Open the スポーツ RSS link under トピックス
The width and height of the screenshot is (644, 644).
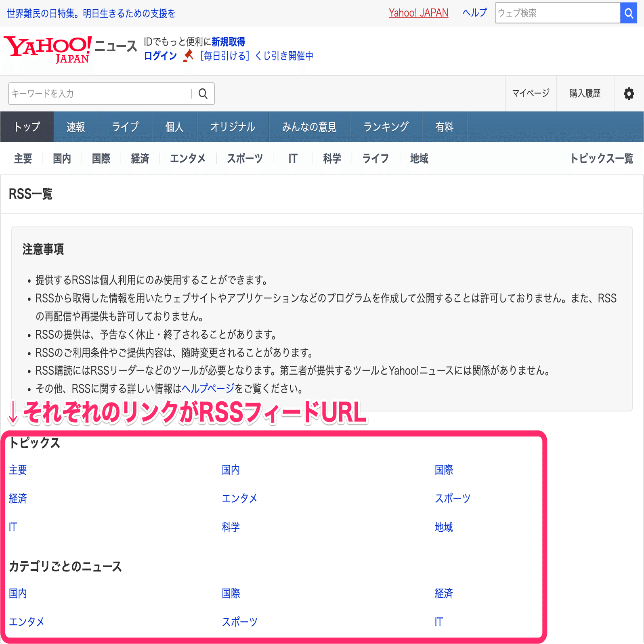[x=453, y=498]
